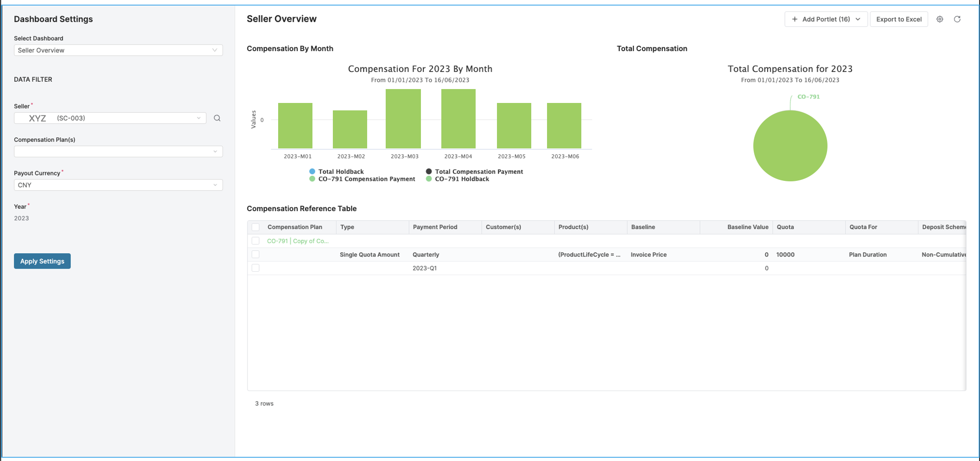Viewport: 980px width, 461px height.
Task: Check the CO-791 plan row checkbox
Action: click(x=255, y=241)
